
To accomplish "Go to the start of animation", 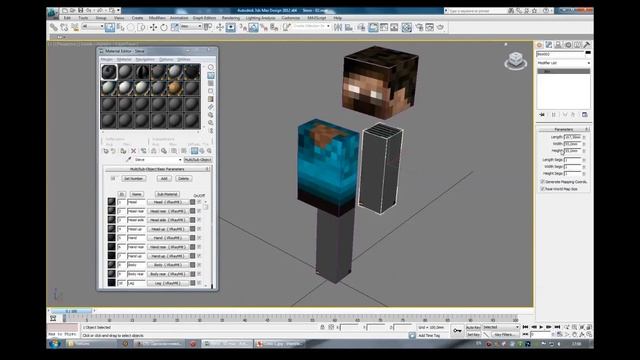I will click(x=526, y=327).
